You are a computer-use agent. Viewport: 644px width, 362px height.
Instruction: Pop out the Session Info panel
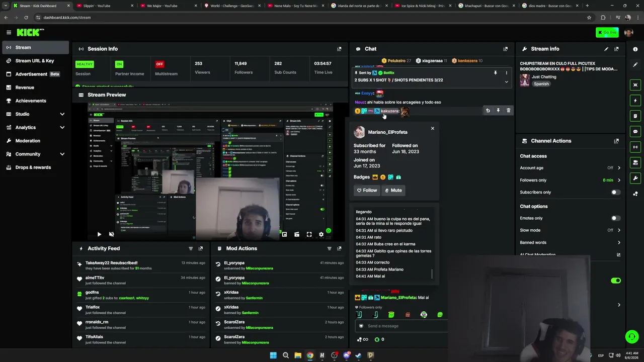click(x=339, y=49)
